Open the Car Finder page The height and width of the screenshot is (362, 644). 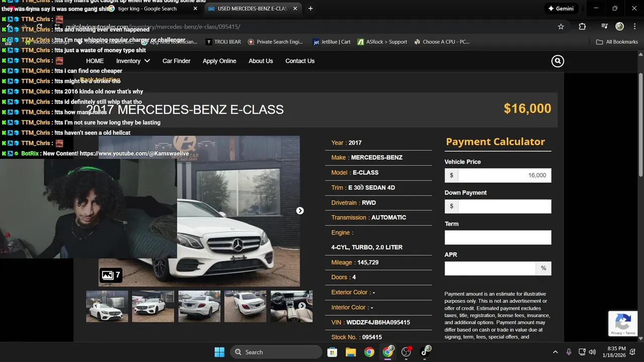[176, 61]
